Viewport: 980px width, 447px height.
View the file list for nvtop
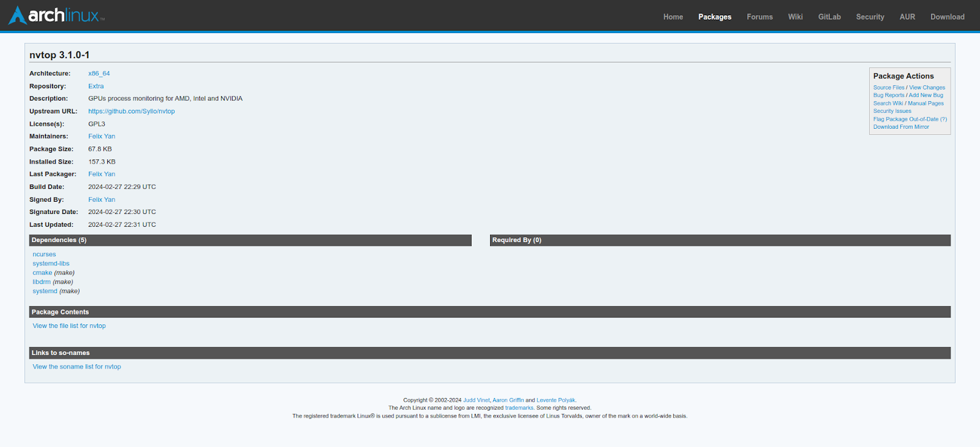click(x=69, y=326)
